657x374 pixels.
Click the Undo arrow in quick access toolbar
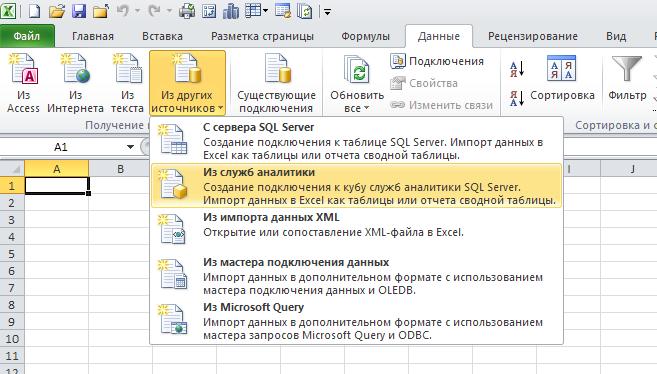(123, 11)
